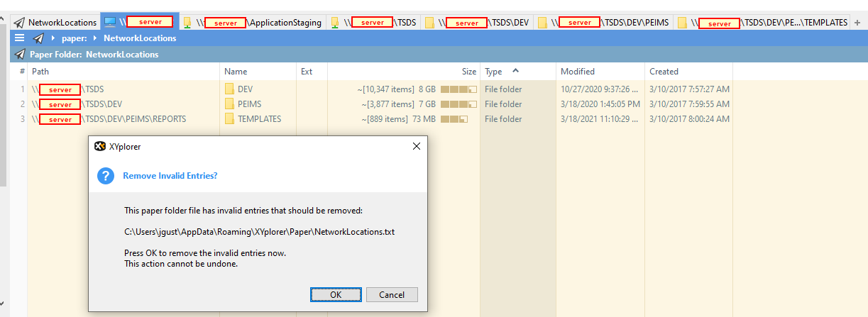The width and height of the screenshot is (868, 317).
Task: Click modified date 10/27/2020 9:37:26
Action: tap(600, 89)
